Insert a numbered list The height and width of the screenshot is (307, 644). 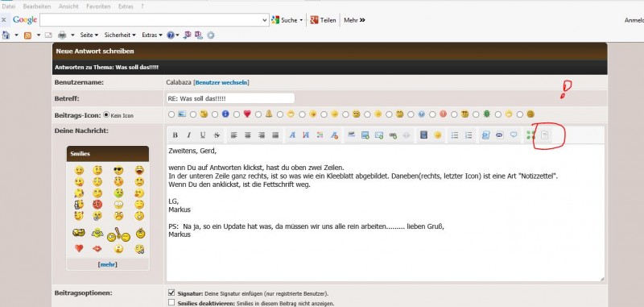point(469,135)
